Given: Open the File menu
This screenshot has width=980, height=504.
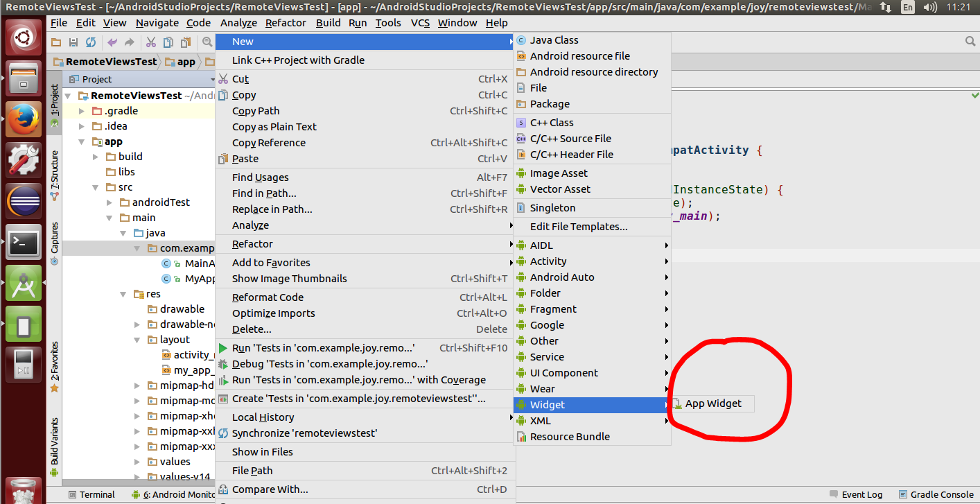Looking at the screenshot, I should pos(59,23).
